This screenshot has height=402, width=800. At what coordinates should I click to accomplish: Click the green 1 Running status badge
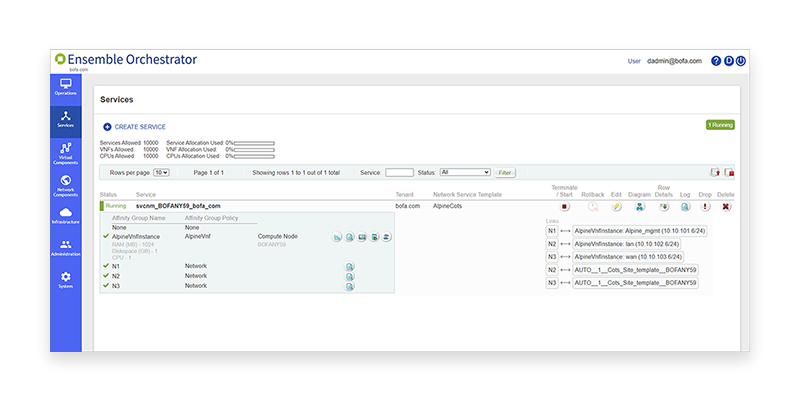[720, 125]
